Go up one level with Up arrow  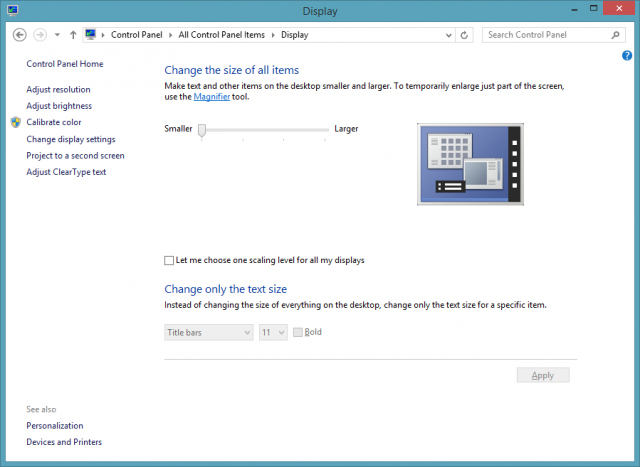[73, 35]
